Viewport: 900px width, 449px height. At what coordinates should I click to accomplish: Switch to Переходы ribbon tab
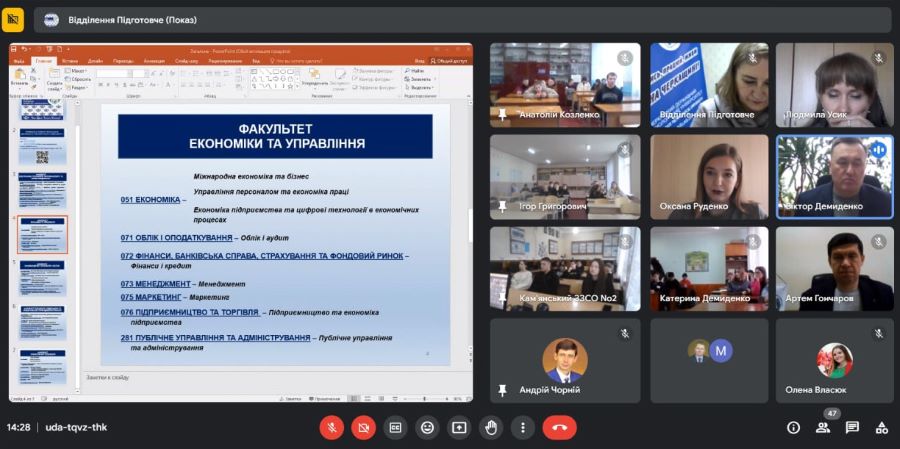pyautogui.click(x=123, y=61)
